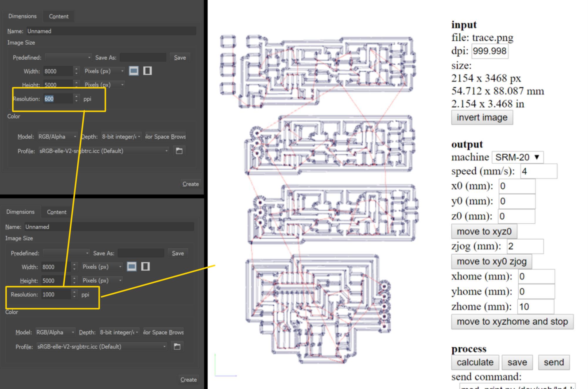The width and height of the screenshot is (588, 389).
Task: Select portrait orientation icon in upper dialog
Action: click(x=147, y=71)
